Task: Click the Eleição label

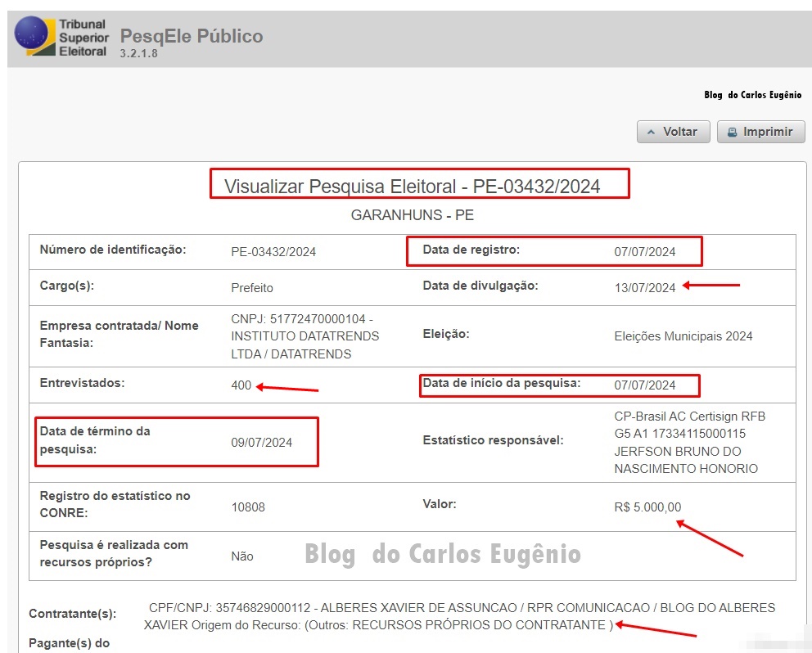Action: (446, 334)
